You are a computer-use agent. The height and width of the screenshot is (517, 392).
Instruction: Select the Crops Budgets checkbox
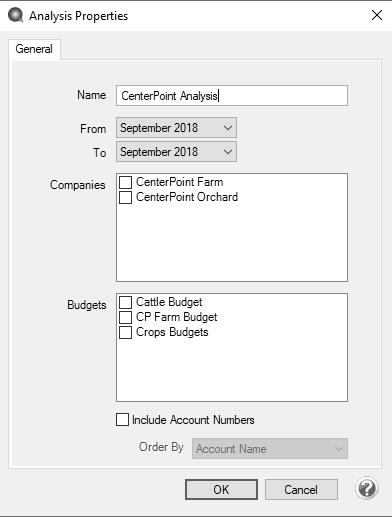coord(125,332)
